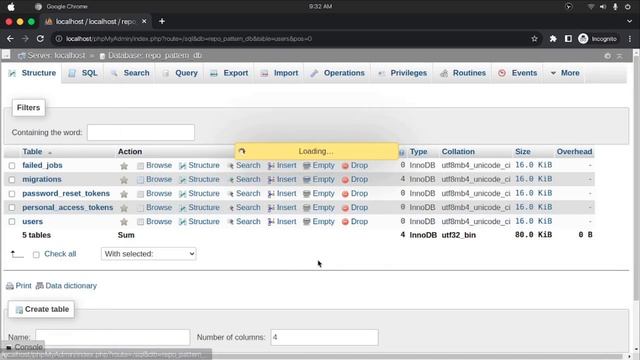Viewport: 640px width, 360px height.
Task: Open the Events tab
Action: pos(518,73)
